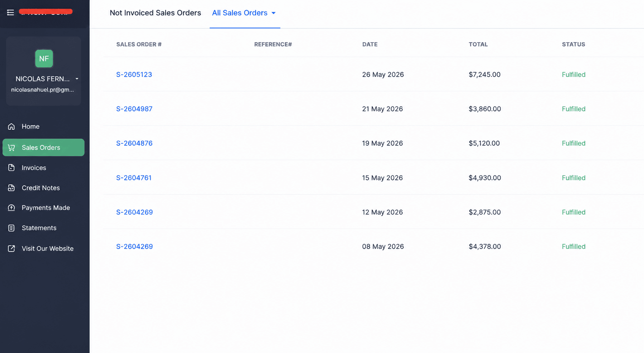
Task: Click the TOTAL column header
Action: point(478,45)
